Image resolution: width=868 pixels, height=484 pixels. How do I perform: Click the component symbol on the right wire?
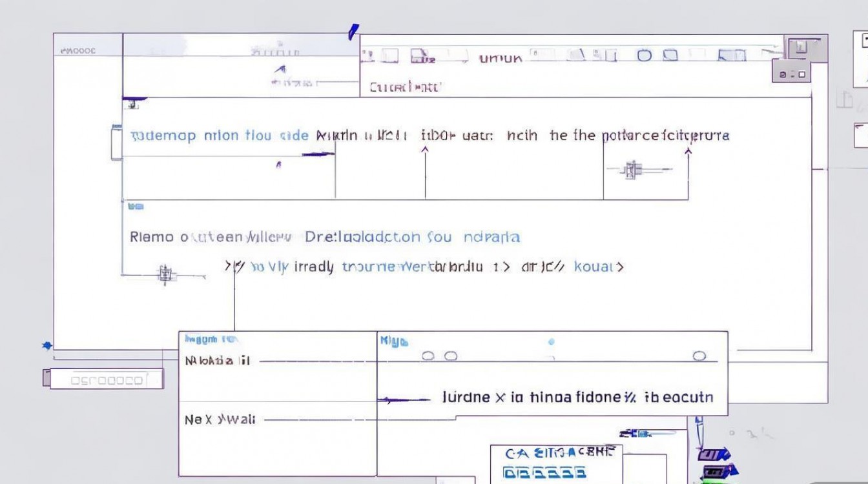tap(632, 170)
